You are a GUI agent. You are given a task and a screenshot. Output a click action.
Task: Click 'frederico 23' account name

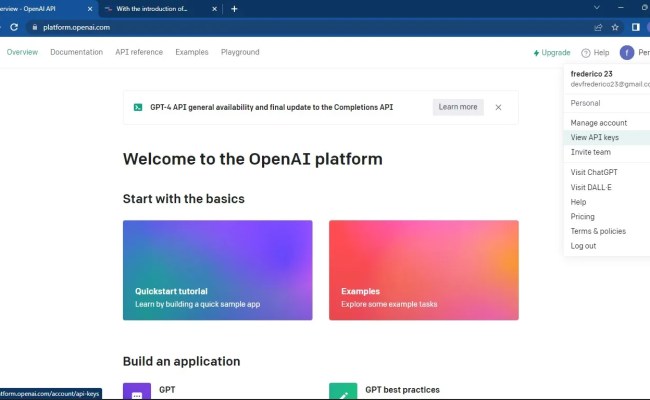coord(591,74)
